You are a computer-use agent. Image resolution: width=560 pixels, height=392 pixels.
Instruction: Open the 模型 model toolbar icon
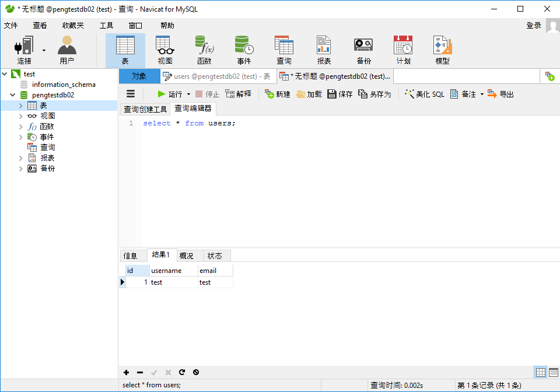(443, 50)
